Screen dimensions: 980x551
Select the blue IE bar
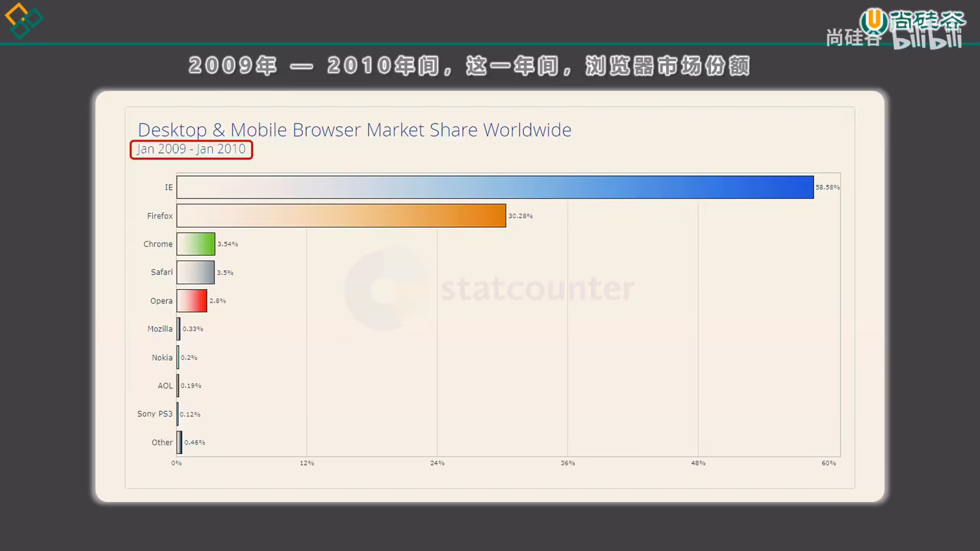495,187
